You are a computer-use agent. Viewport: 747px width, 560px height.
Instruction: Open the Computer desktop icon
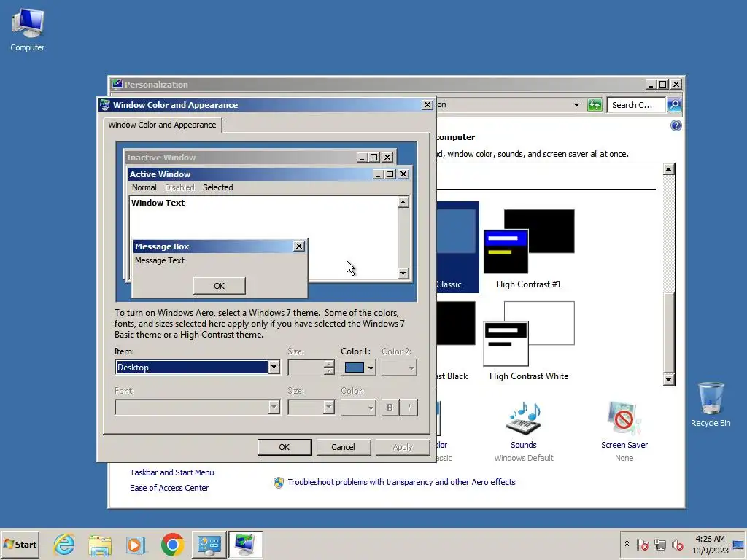27,30
